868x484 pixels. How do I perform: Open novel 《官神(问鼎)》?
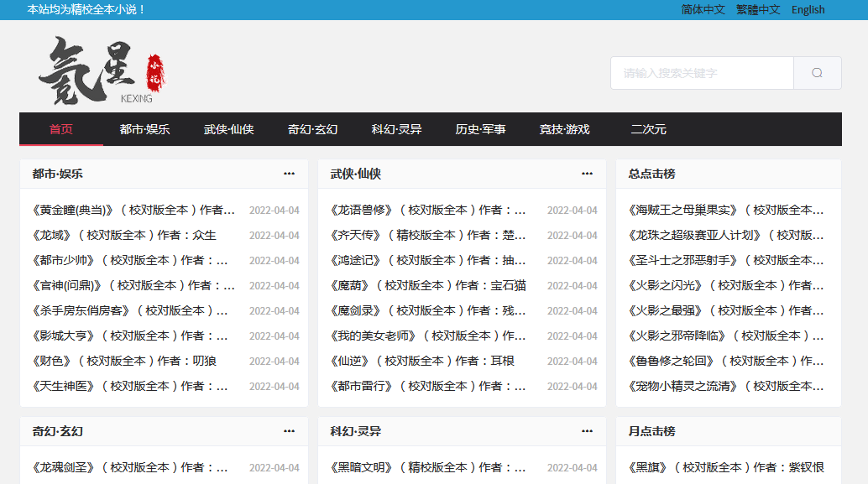[133, 285]
